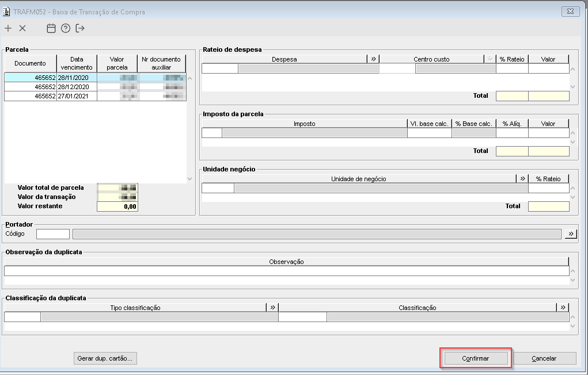Click the Imposto code input field
This screenshot has width=588, height=375.
coord(212,133)
